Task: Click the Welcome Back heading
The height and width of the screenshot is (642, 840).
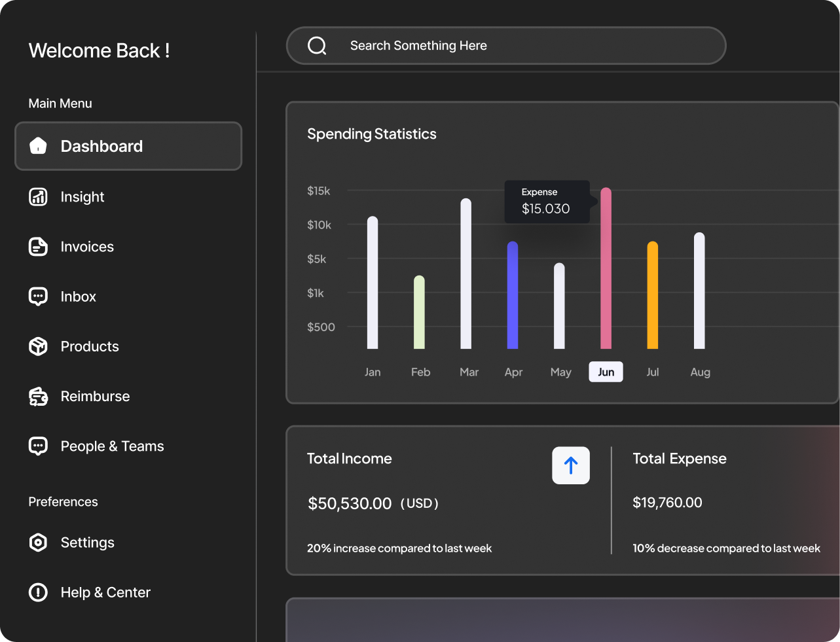Action: (99, 50)
